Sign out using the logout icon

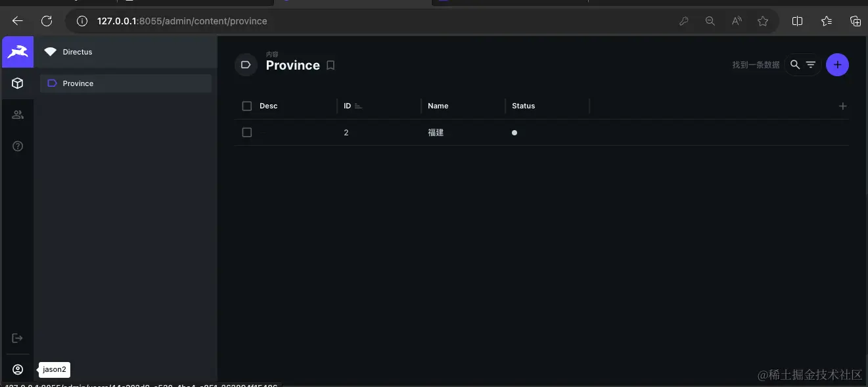point(17,338)
